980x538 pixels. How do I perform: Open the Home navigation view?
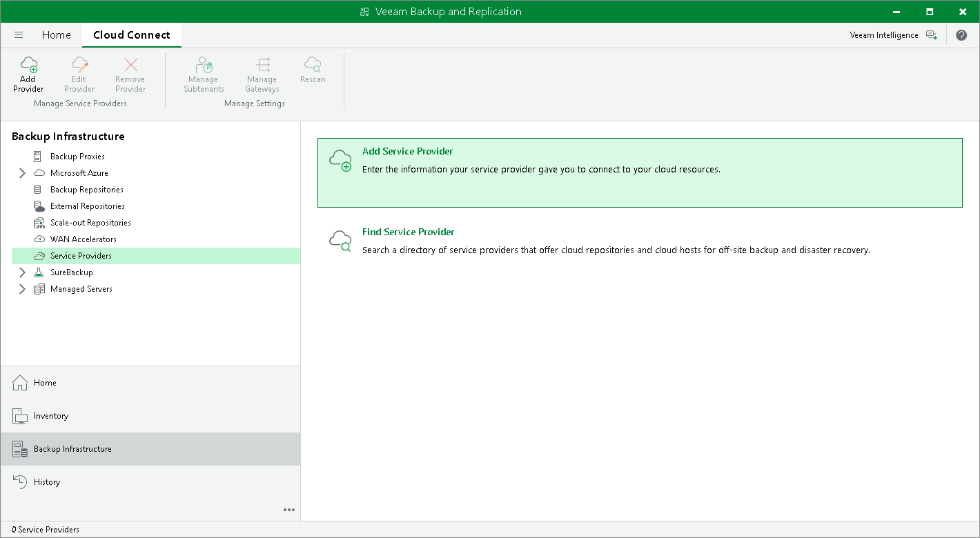click(x=150, y=383)
